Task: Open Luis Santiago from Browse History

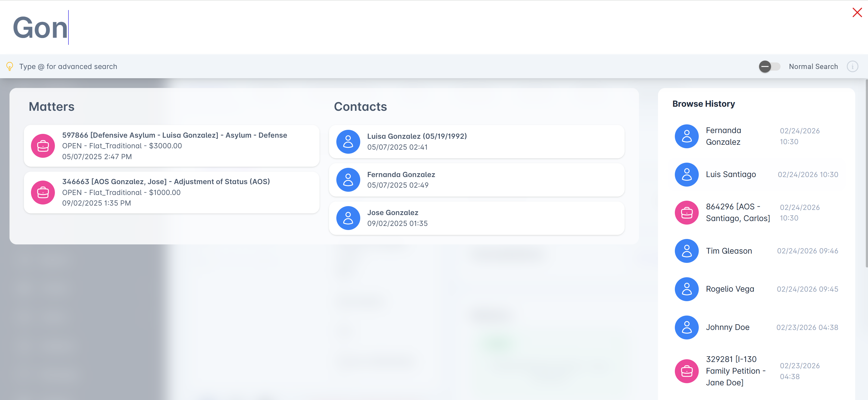Action: [731, 174]
